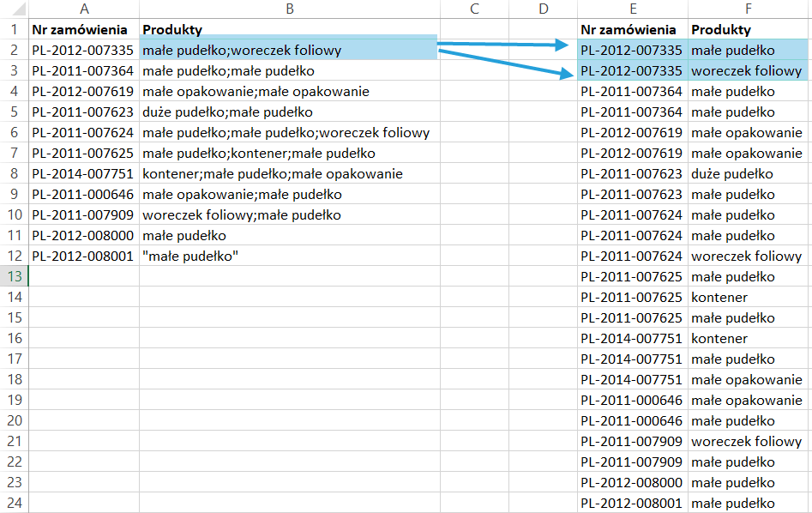Image resolution: width=812 pixels, height=513 pixels.
Task: Click PL-2012-008001 in column E
Action: coord(632,504)
